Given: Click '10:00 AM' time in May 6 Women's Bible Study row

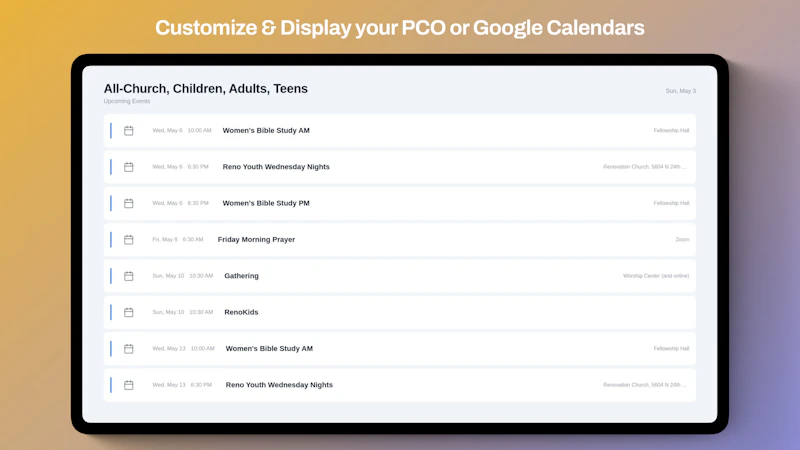Looking at the screenshot, I should [199, 131].
